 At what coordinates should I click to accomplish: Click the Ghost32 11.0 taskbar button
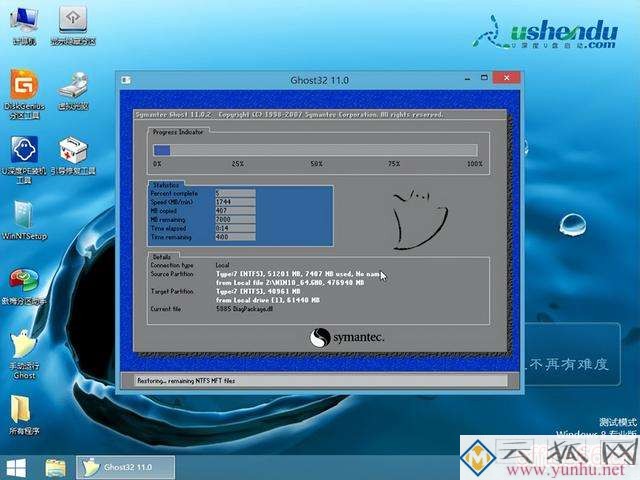pos(126,467)
